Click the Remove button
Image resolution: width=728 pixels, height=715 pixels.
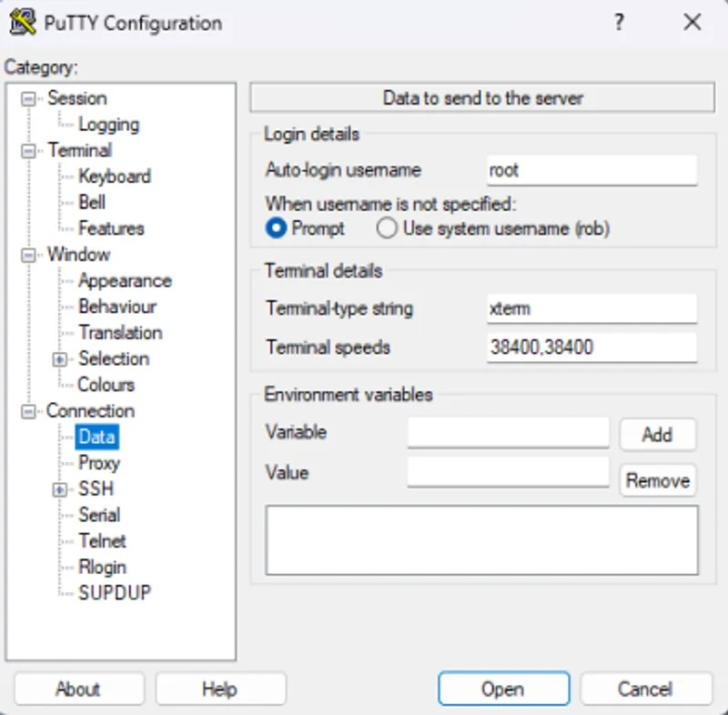point(657,480)
